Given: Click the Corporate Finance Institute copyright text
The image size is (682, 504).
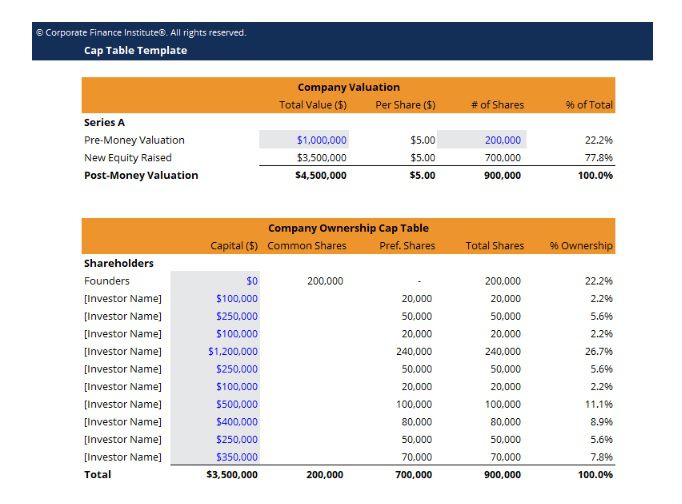Looking at the screenshot, I should point(141,33).
